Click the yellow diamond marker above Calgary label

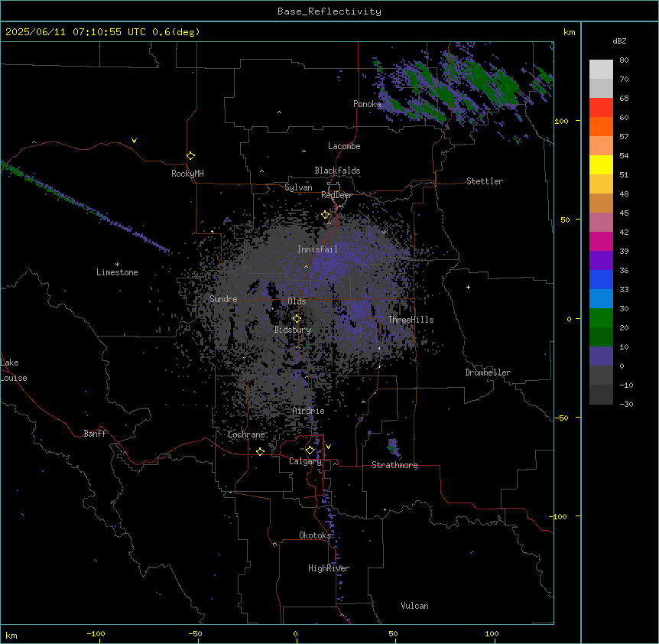point(310,450)
